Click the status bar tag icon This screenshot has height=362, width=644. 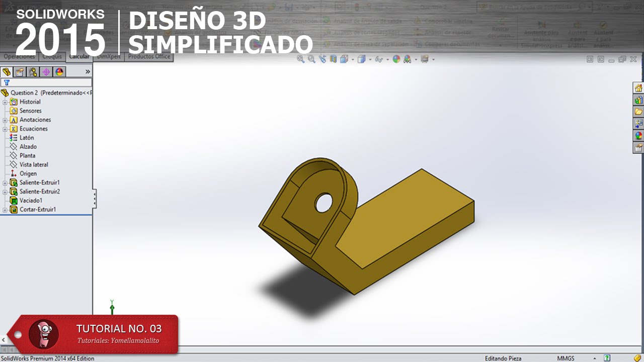(637, 358)
